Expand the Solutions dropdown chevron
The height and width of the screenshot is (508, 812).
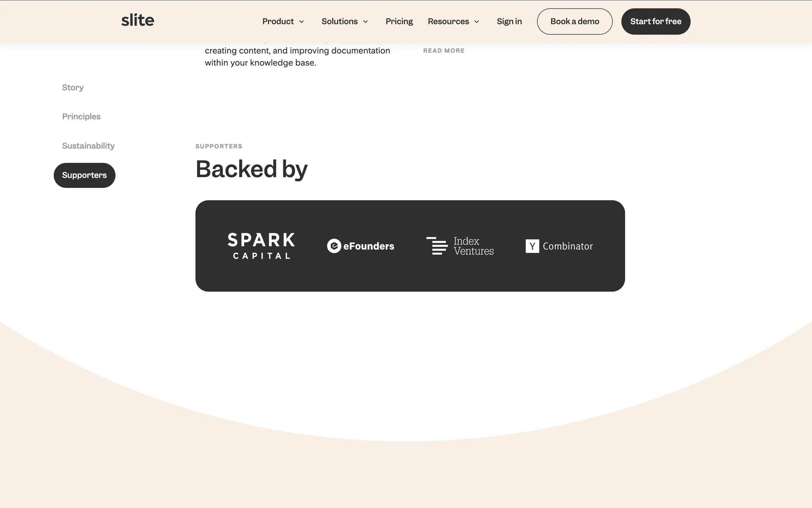[x=365, y=22]
